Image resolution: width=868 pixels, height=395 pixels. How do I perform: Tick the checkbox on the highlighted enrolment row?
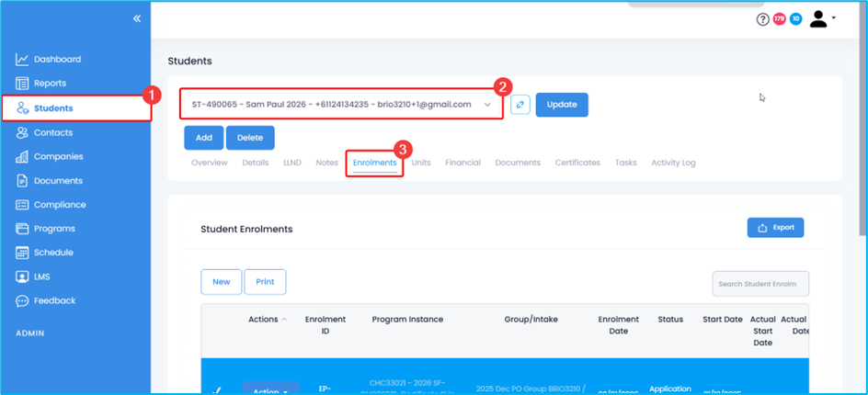point(216,389)
